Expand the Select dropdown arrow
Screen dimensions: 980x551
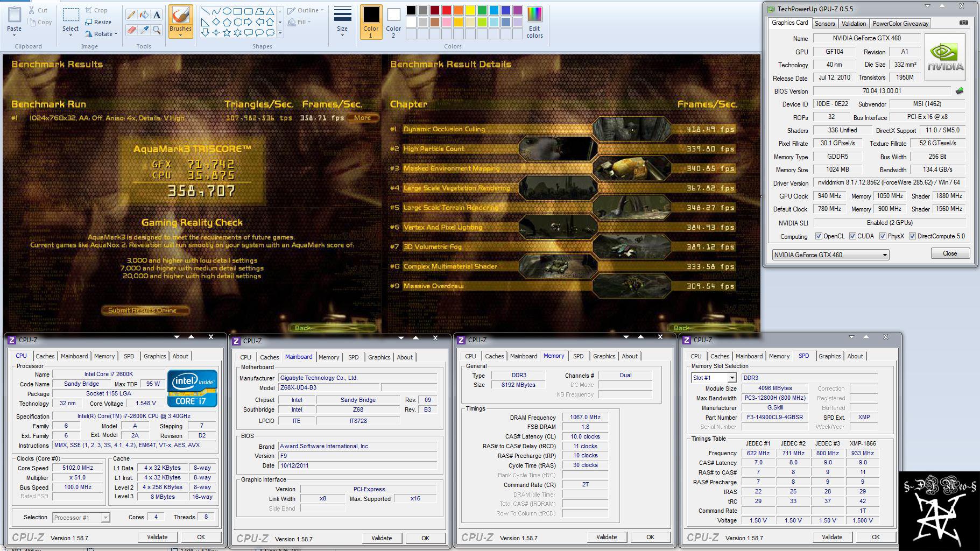(70, 36)
